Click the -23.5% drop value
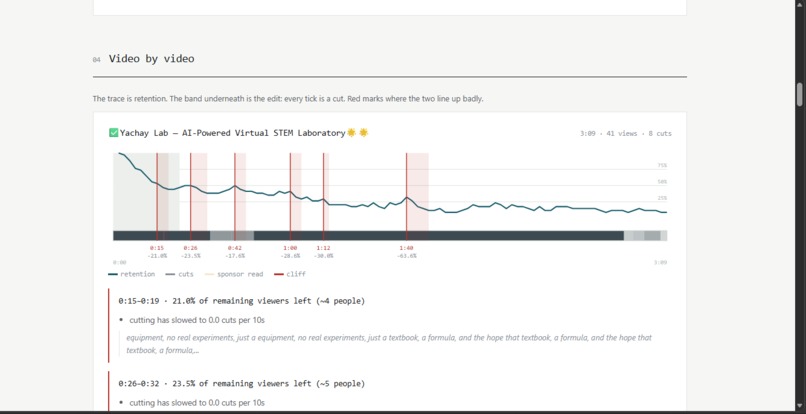 coord(190,256)
